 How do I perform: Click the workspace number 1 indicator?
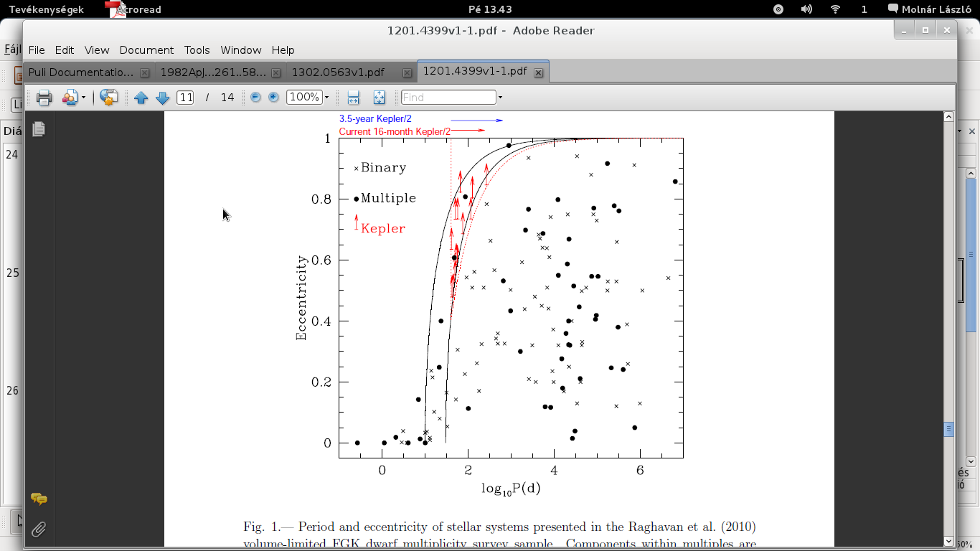864,9
